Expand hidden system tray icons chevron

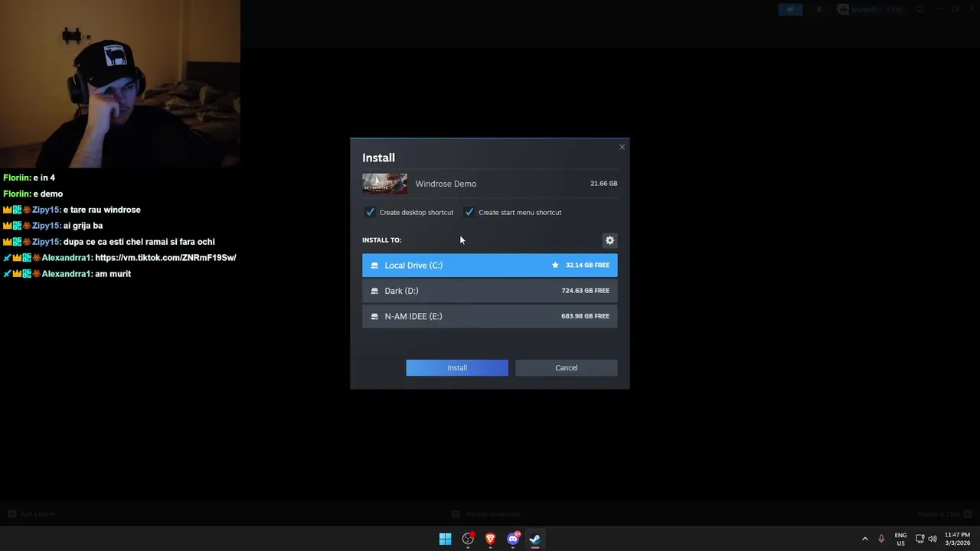pyautogui.click(x=865, y=539)
